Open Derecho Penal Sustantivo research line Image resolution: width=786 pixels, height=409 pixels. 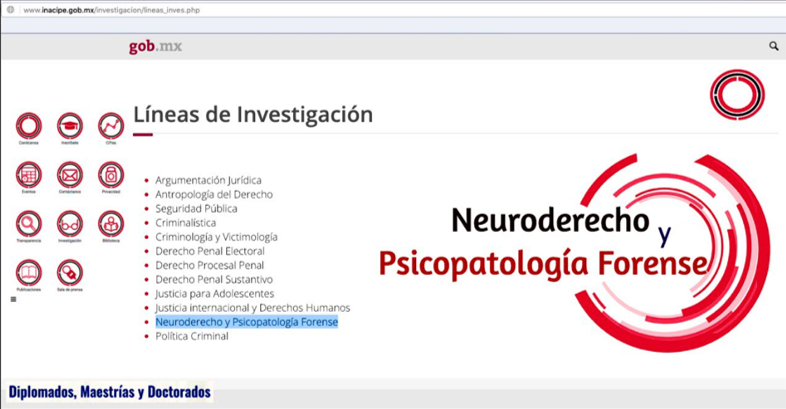(x=214, y=279)
